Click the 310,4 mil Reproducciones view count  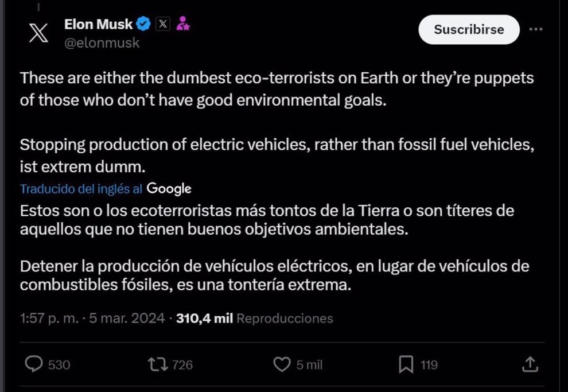point(255,318)
